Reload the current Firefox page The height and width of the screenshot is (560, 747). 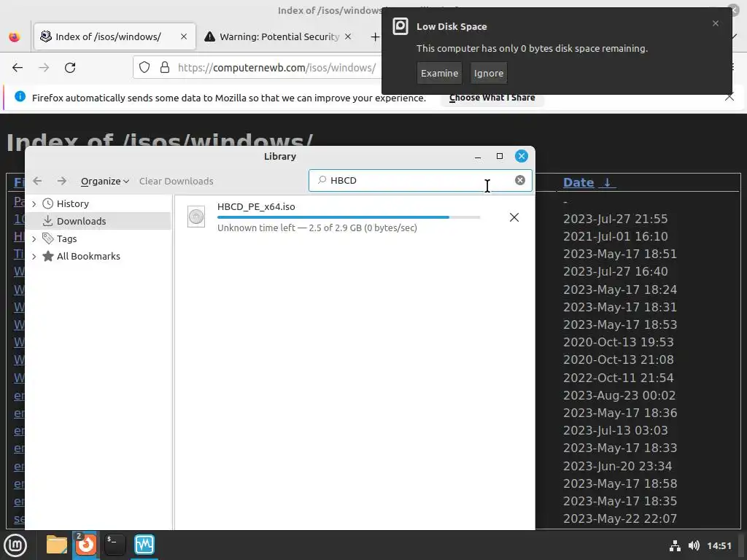coord(70,68)
